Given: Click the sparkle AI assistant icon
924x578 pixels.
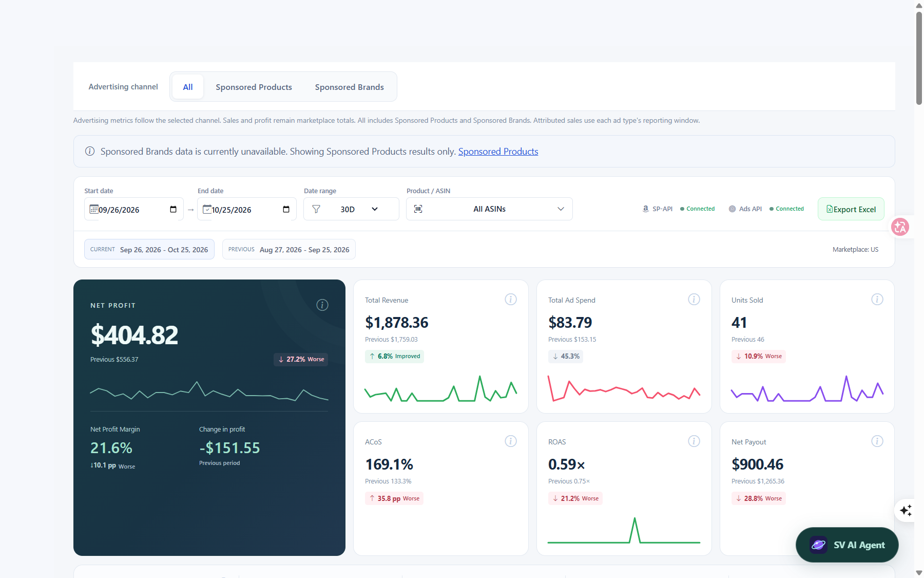Looking at the screenshot, I should tap(906, 510).
